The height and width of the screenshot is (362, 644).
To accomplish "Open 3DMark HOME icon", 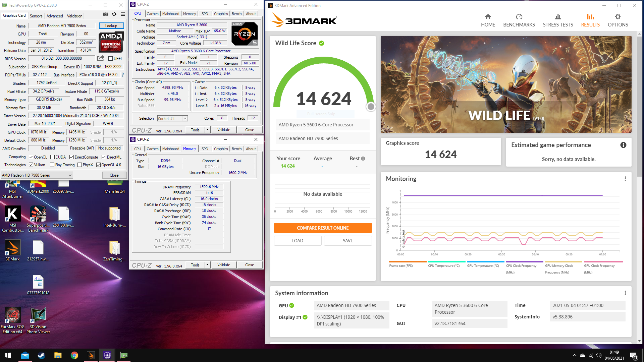I will point(488,17).
